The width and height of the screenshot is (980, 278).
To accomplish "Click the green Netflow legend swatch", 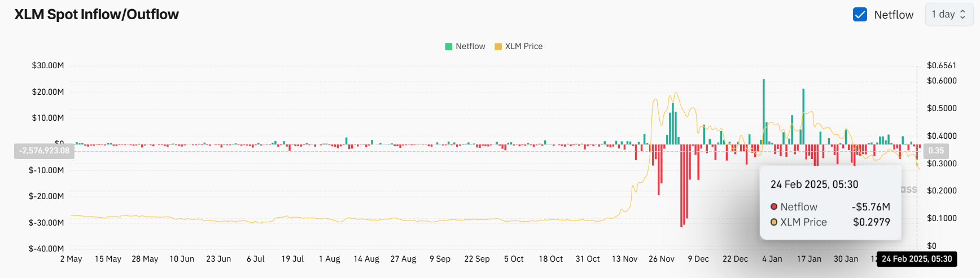I will (x=449, y=47).
